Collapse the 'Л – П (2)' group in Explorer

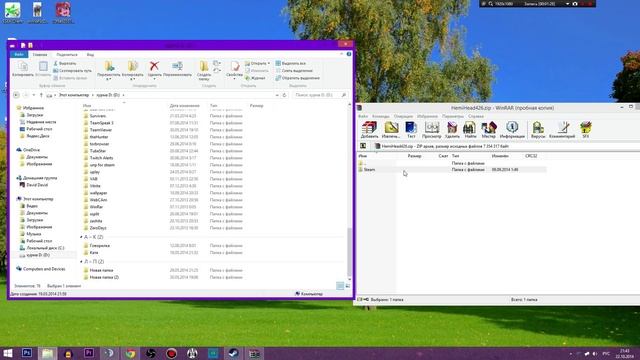[81, 262]
